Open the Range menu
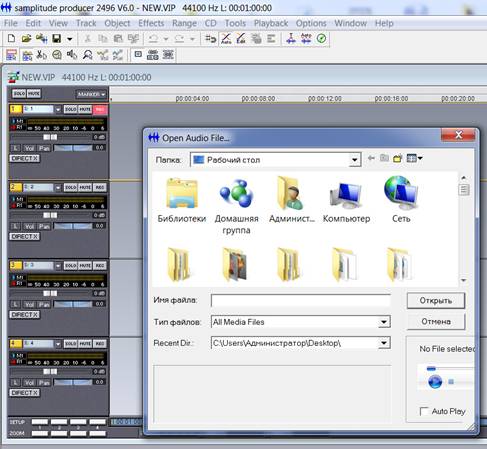The height and width of the screenshot is (449, 487). 184,23
